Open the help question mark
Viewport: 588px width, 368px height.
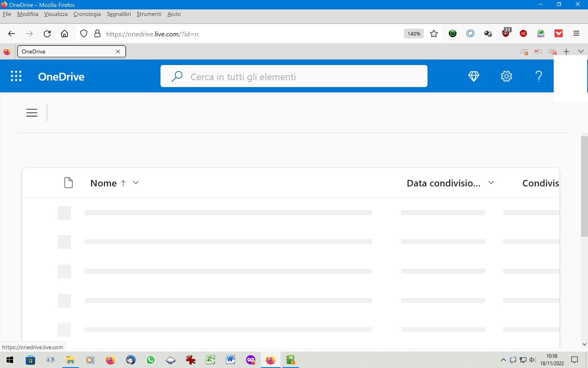click(x=539, y=76)
